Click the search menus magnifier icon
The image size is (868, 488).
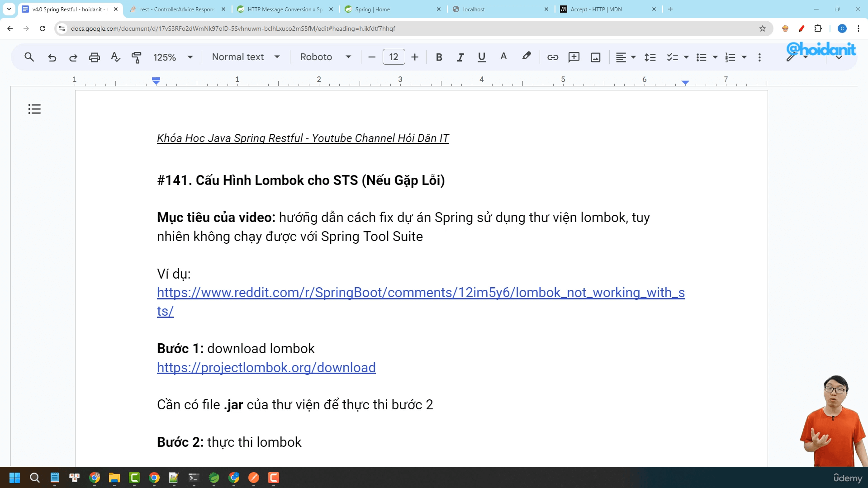tap(29, 57)
